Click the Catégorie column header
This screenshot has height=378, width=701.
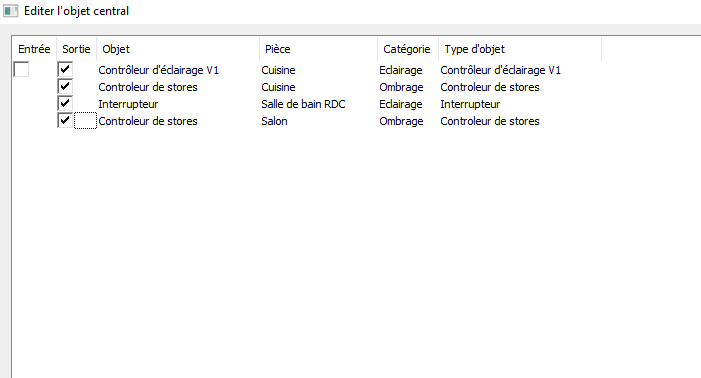(x=408, y=49)
